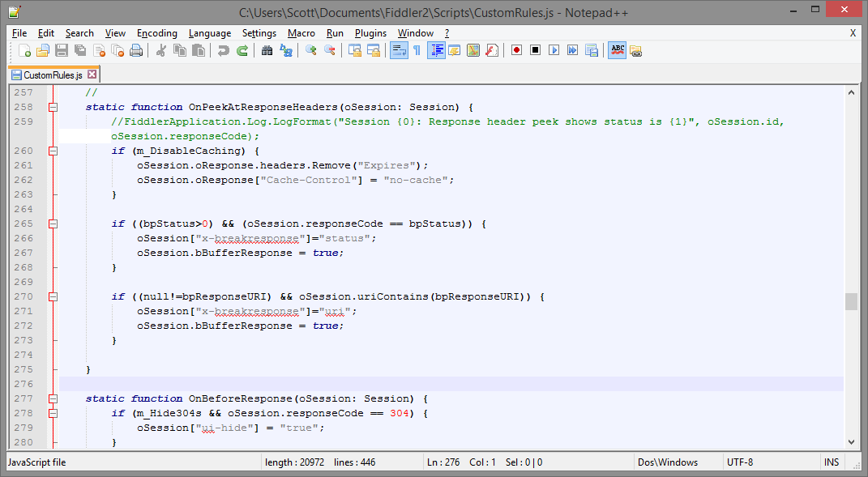
Task: Open the User Defined Language dialog icon
Action: (x=455, y=51)
